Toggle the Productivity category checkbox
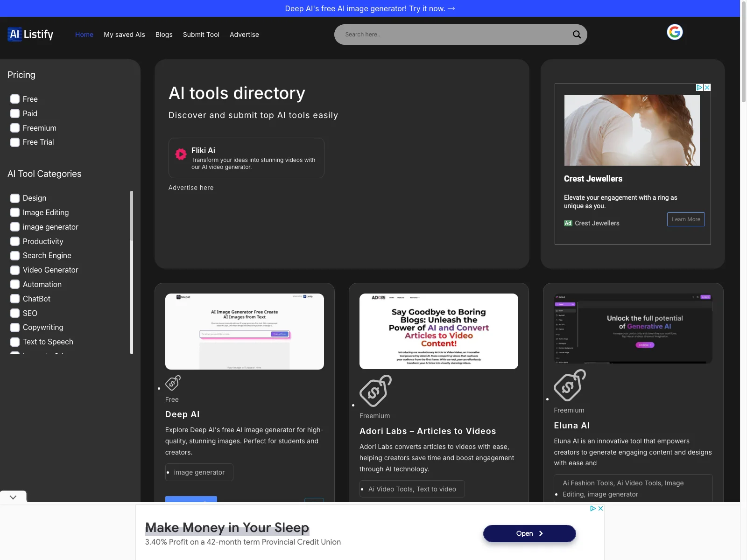This screenshot has width=747, height=560. [15, 241]
